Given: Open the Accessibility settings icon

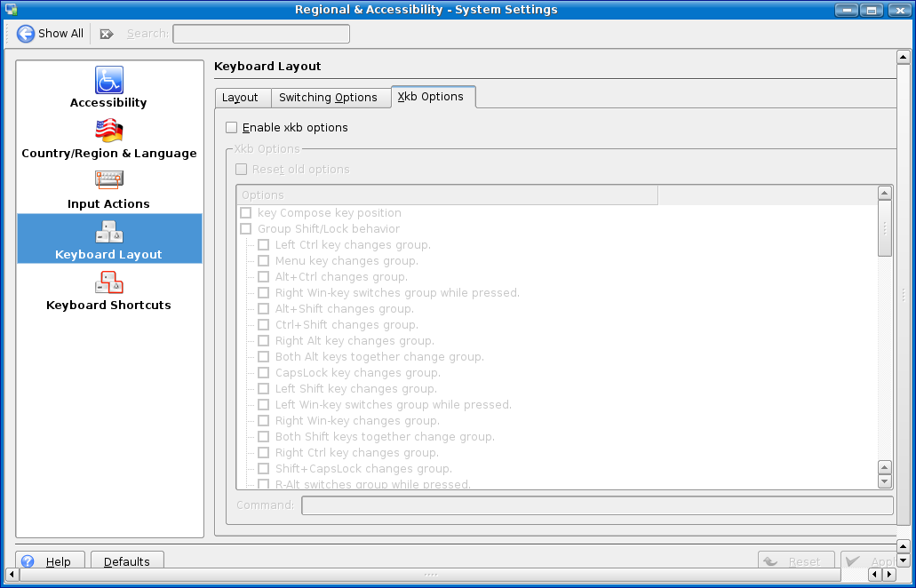Looking at the screenshot, I should click(x=109, y=80).
